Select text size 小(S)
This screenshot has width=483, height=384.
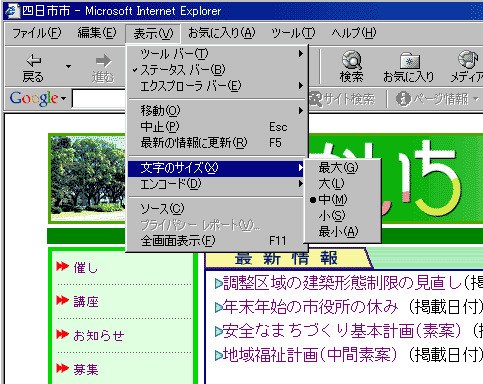click(x=342, y=216)
